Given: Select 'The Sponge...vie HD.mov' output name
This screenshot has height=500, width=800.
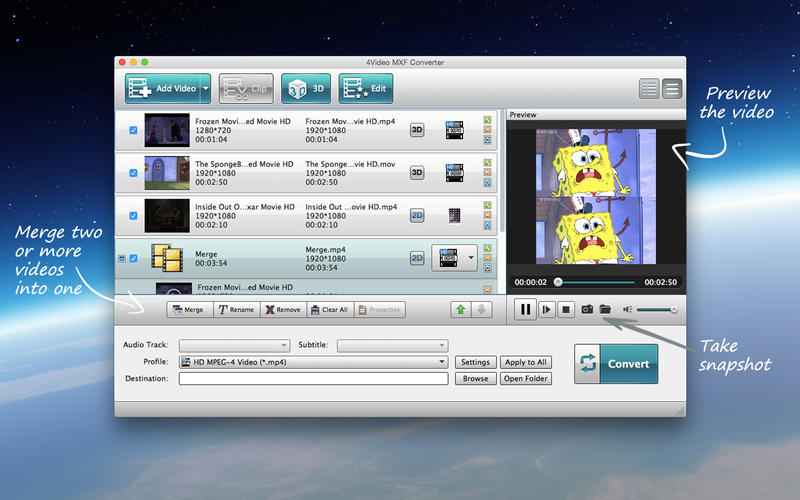Looking at the screenshot, I should (350, 164).
